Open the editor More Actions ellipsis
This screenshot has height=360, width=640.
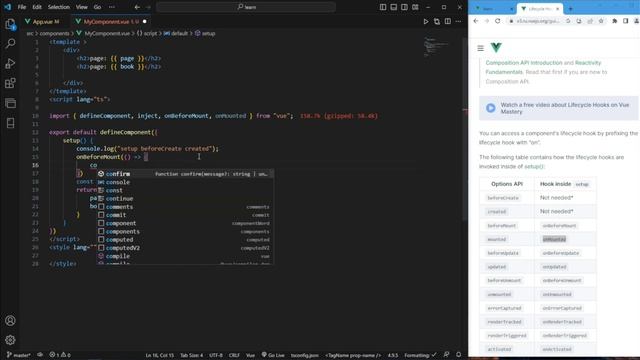458,21
